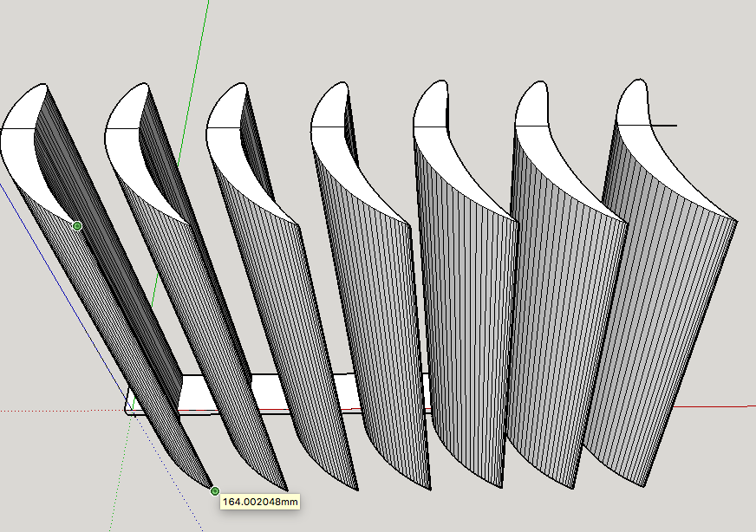756x532 pixels.
Task: Click the green endpoint marker on the first blade's top edge
Action: (x=77, y=225)
